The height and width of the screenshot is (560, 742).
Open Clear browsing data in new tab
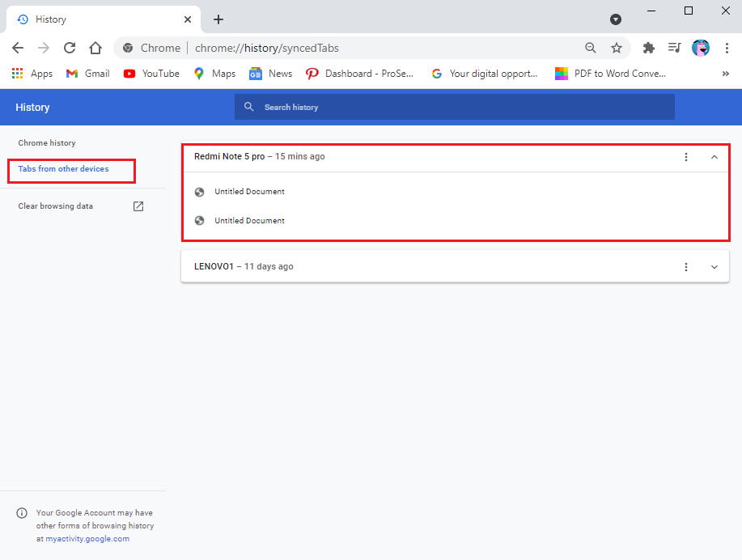click(138, 206)
